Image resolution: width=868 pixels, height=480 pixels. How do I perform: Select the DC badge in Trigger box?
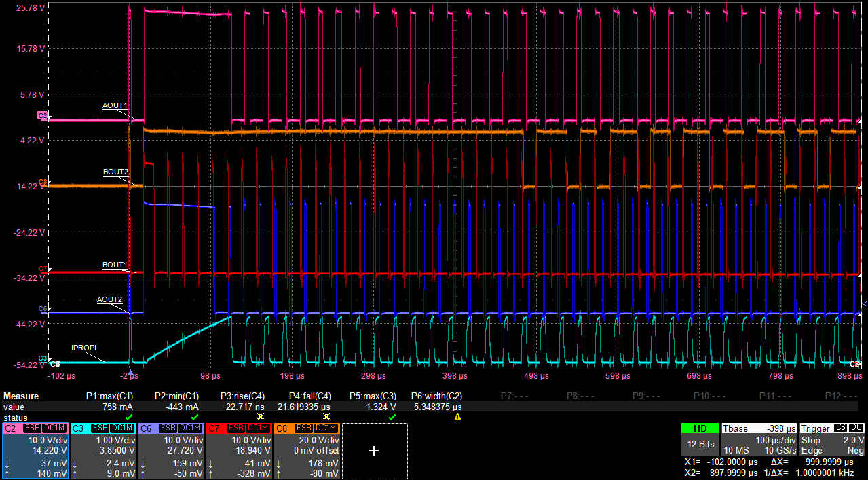[x=856, y=428]
